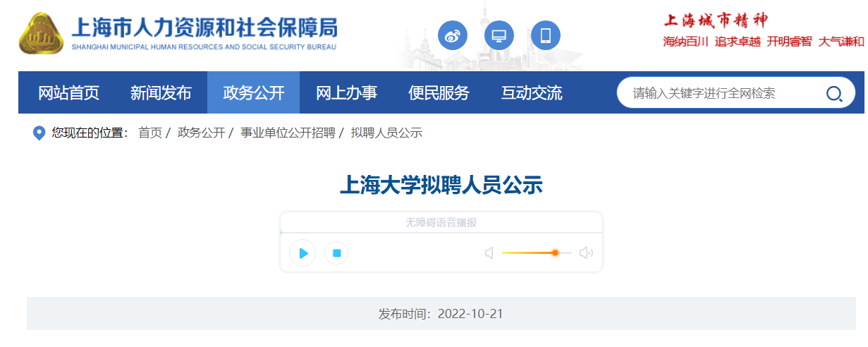Screen dimensions: 868x347
Task: Go to 首页 in breadcrumb
Action: 149,133
